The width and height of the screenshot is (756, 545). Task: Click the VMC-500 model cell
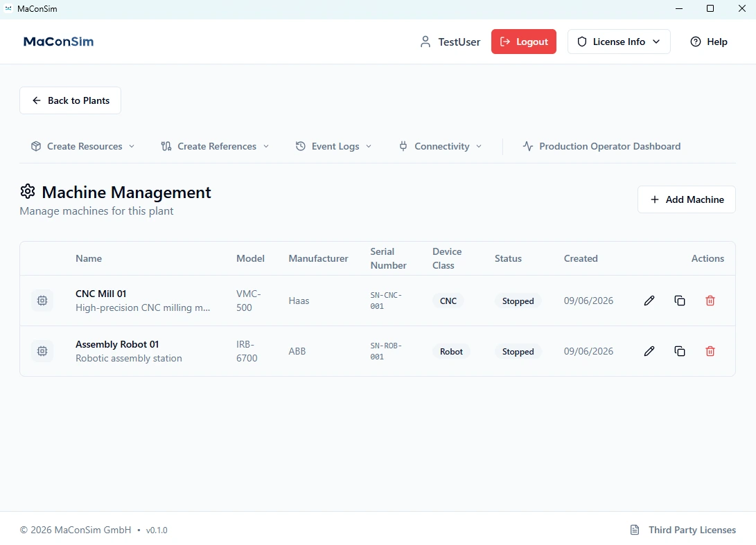click(x=248, y=301)
